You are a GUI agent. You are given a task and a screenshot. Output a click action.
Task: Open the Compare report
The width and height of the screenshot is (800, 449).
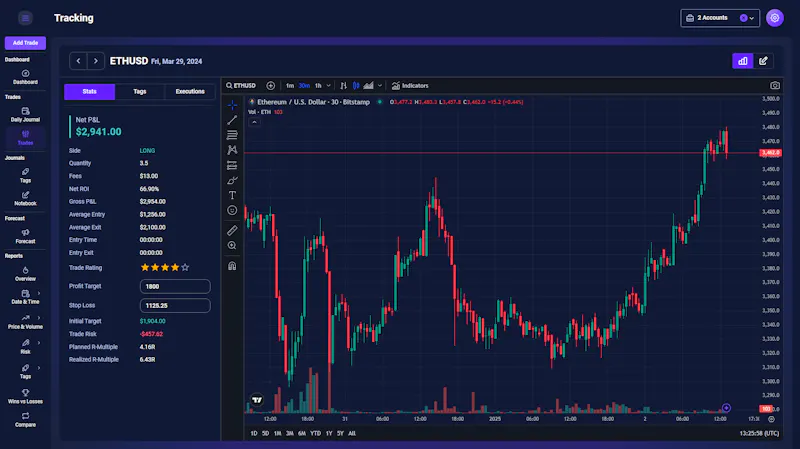pyautogui.click(x=25, y=420)
